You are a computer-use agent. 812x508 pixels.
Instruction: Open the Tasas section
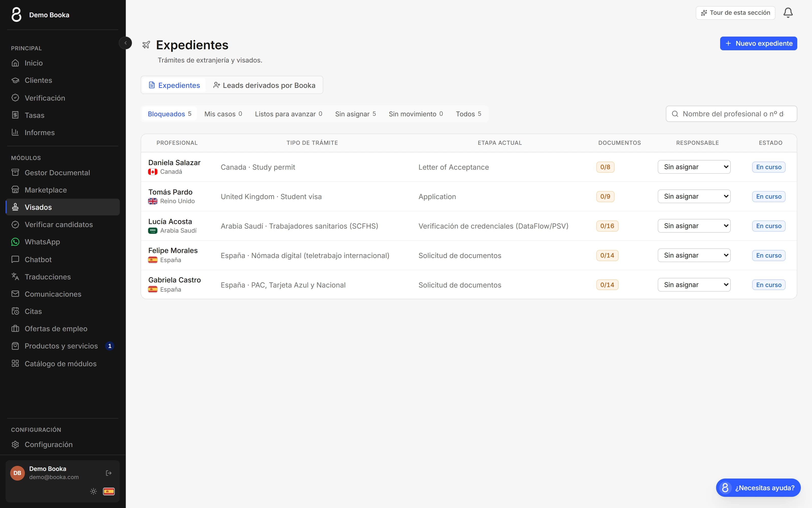[x=63, y=115]
